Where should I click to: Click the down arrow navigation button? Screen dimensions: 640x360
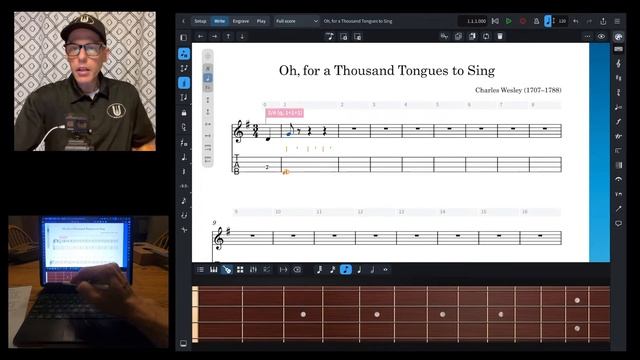[242, 36]
